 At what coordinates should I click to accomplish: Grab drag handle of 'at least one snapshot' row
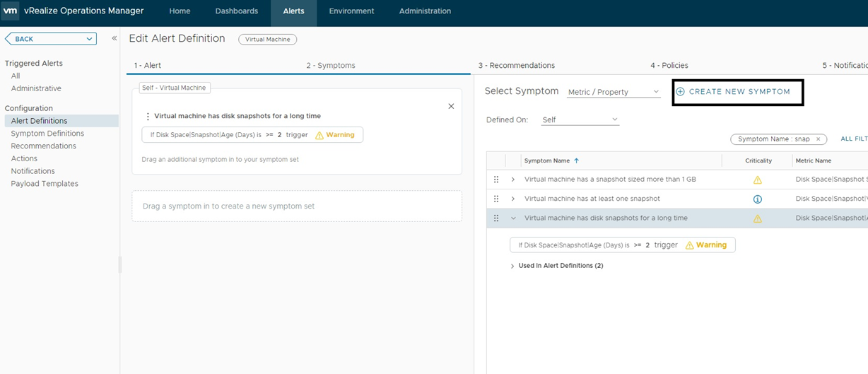[x=496, y=199]
